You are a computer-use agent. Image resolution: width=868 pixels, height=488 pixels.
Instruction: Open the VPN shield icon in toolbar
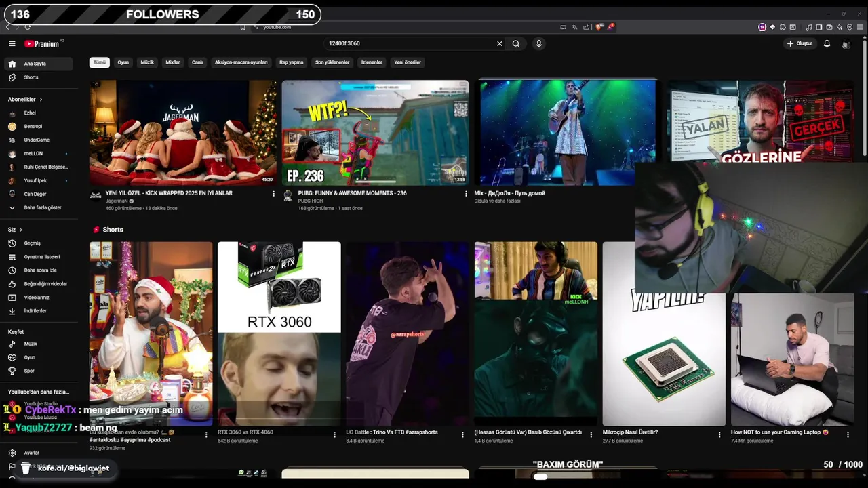click(x=850, y=27)
